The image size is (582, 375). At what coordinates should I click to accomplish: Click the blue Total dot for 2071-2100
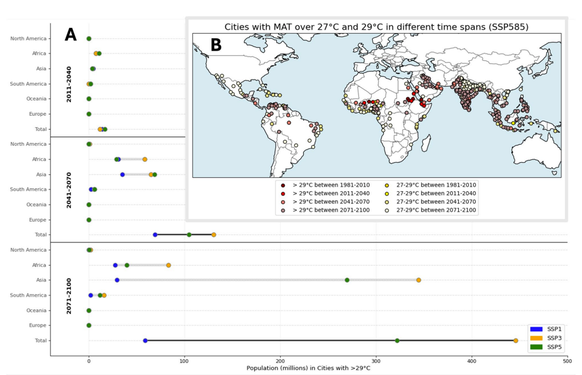pos(145,340)
